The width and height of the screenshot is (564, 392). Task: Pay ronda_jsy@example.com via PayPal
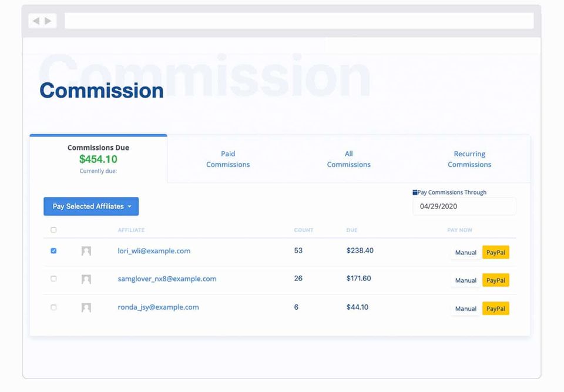[x=496, y=309]
